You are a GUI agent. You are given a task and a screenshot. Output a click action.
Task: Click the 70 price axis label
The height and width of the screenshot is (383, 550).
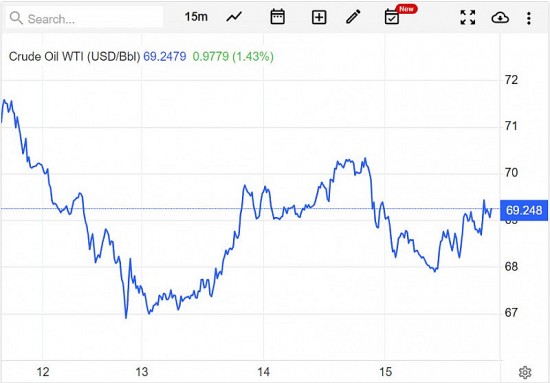tap(511, 173)
